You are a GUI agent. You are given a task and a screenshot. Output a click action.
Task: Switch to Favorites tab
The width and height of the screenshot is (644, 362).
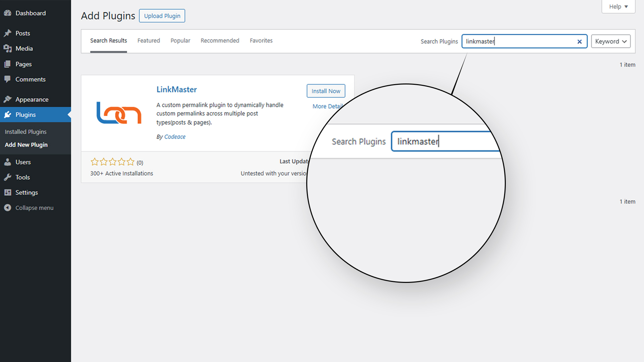pyautogui.click(x=261, y=41)
